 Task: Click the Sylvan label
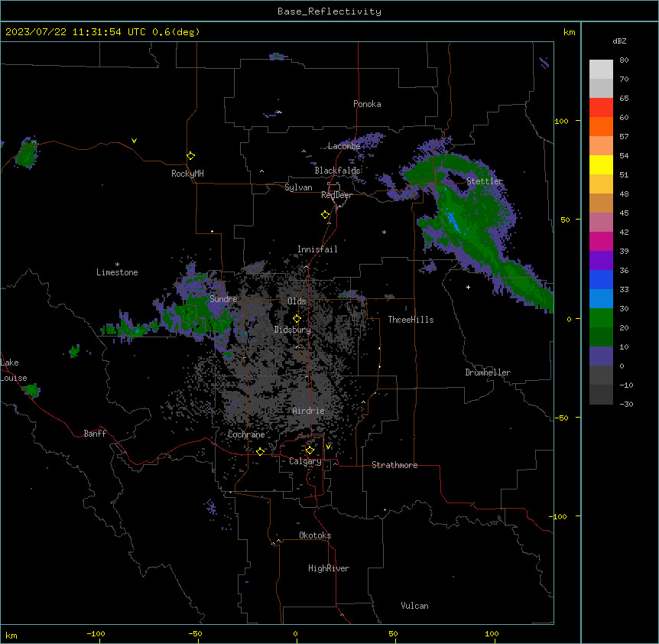(x=298, y=187)
